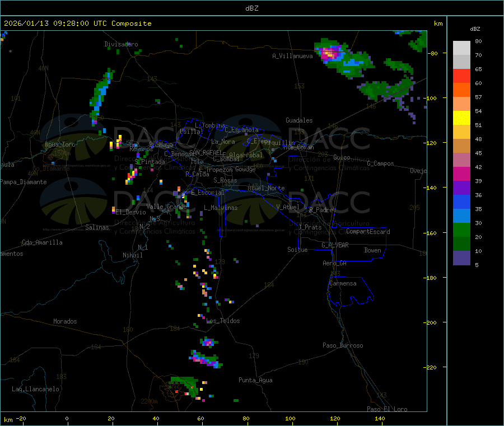Click the G_Campos map label

pyautogui.click(x=381, y=163)
